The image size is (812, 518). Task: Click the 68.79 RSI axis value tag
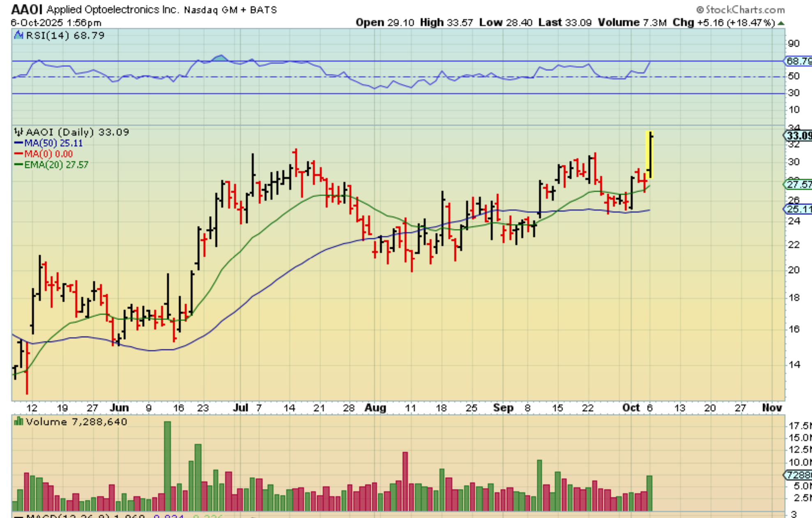(x=798, y=61)
